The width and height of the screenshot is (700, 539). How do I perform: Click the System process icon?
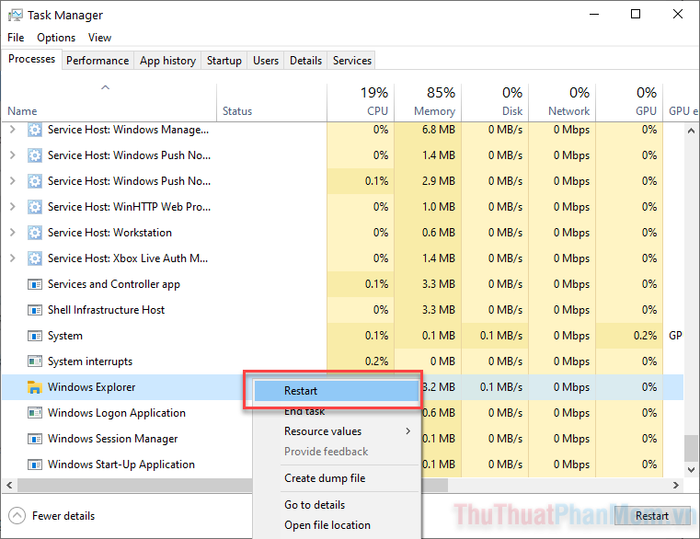coord(35,336)
